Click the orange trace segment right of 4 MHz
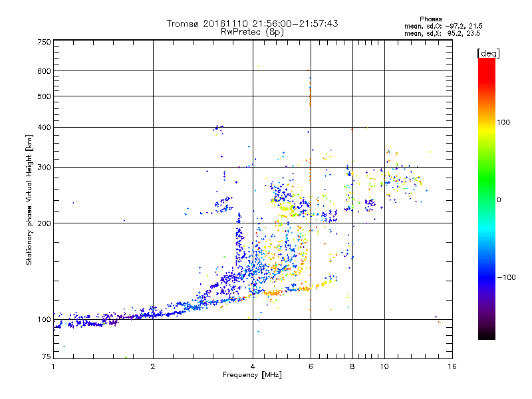Screen dimensions: 532x399 tap(273, 293)
